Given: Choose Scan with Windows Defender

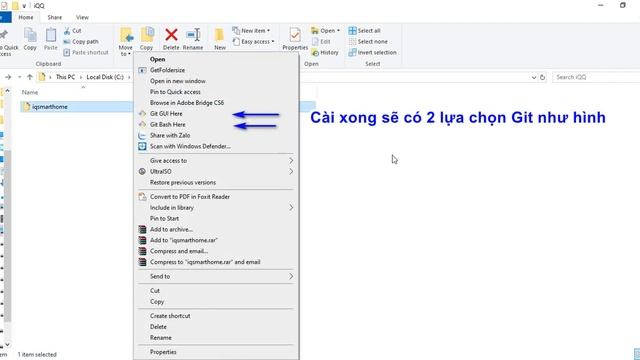Looking at the screenshot, I should 217,146.
